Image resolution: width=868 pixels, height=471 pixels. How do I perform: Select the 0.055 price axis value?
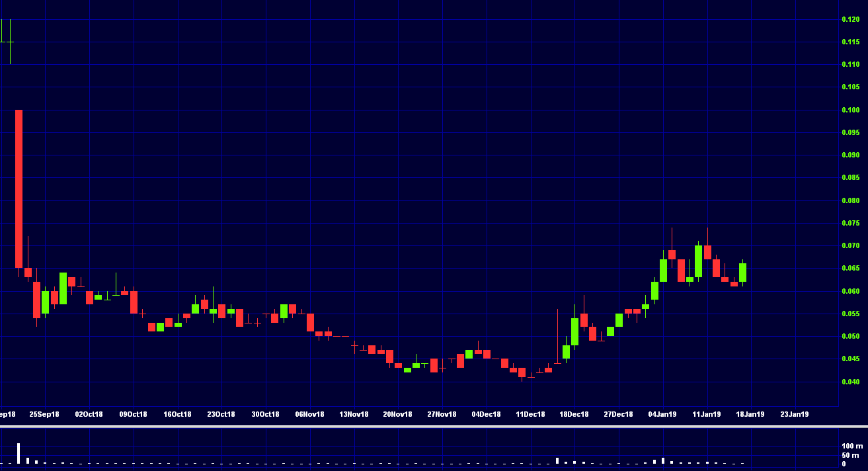pyautogui.click(x=850, y=314)
